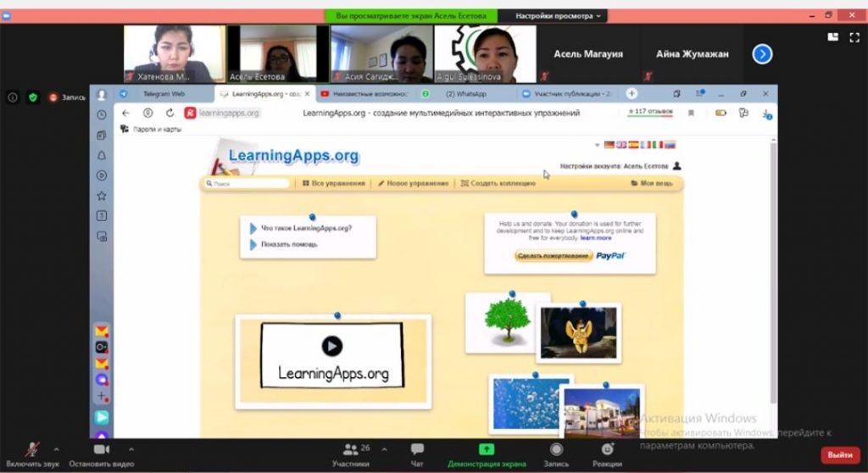Open the Чат chat panel

417,455
